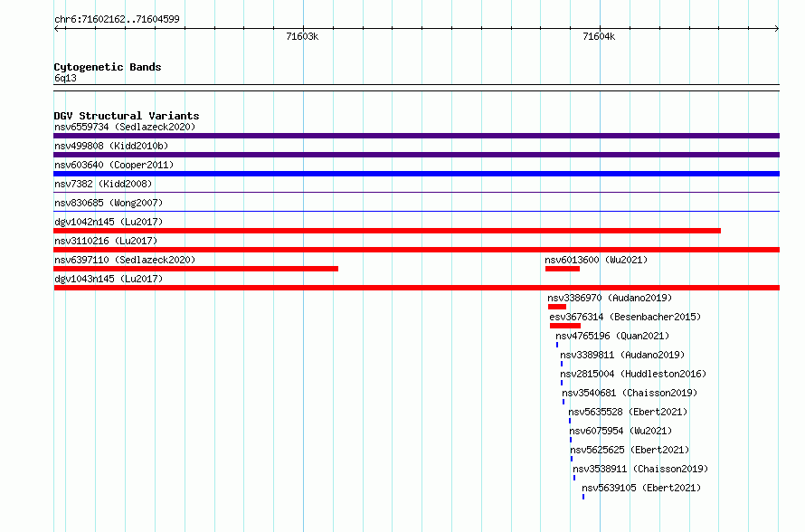This screenshot has height=532, width=805.
Task: Click the 71603k ruler label
Action: click(302, 36)
